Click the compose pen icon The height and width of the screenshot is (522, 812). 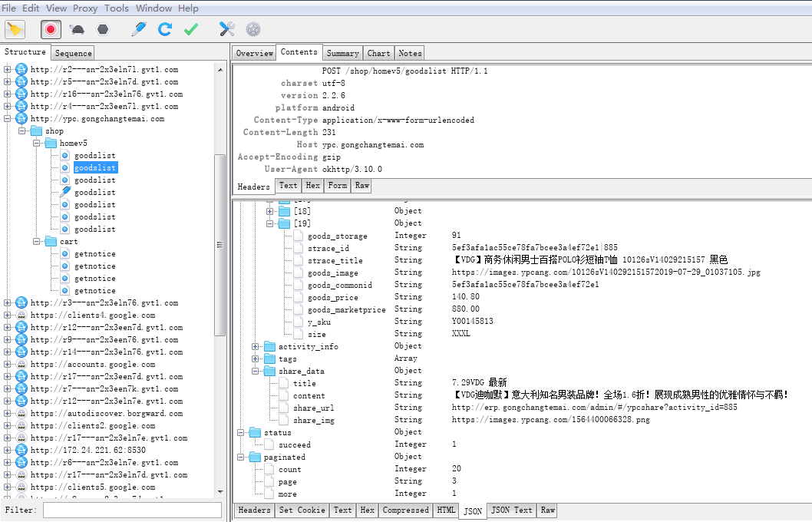(x=139, y=29)
